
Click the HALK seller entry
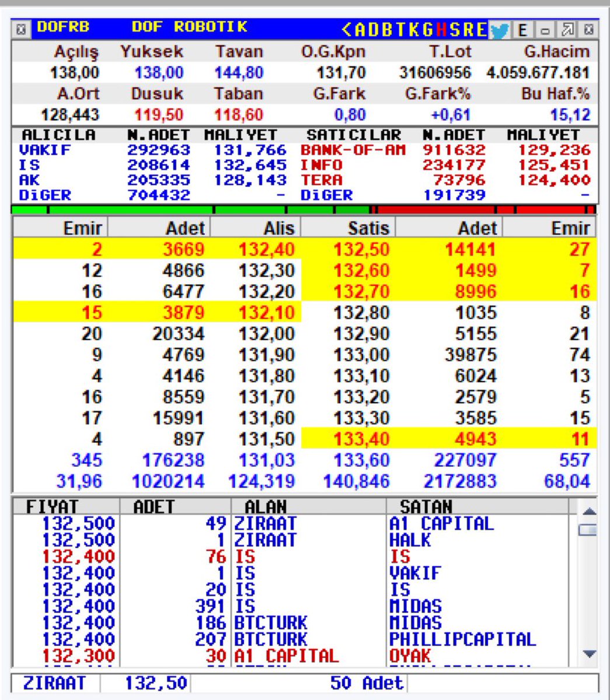click(x=410, y=540)
